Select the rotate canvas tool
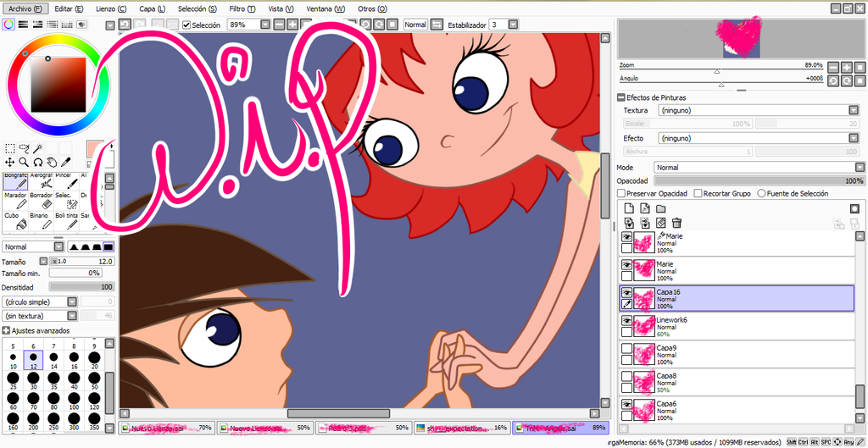 pyautogui.click(x=37, y=162)
